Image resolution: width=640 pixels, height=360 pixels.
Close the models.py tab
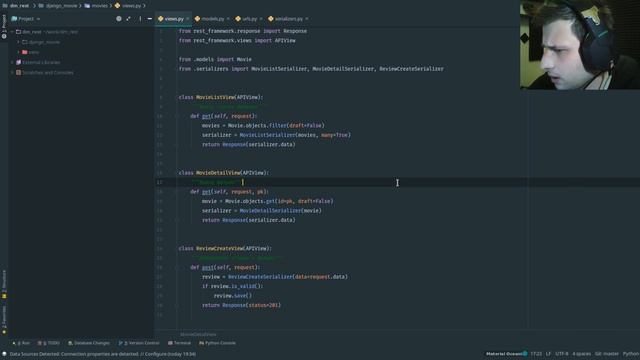pyautogui.click(x=228, y=19)
